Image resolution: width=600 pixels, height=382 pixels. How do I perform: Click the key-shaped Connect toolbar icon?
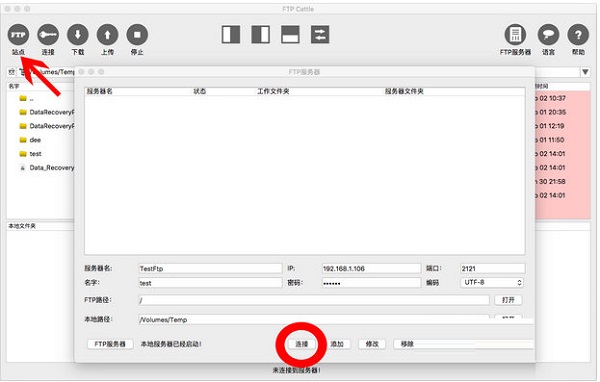(48, 35)
